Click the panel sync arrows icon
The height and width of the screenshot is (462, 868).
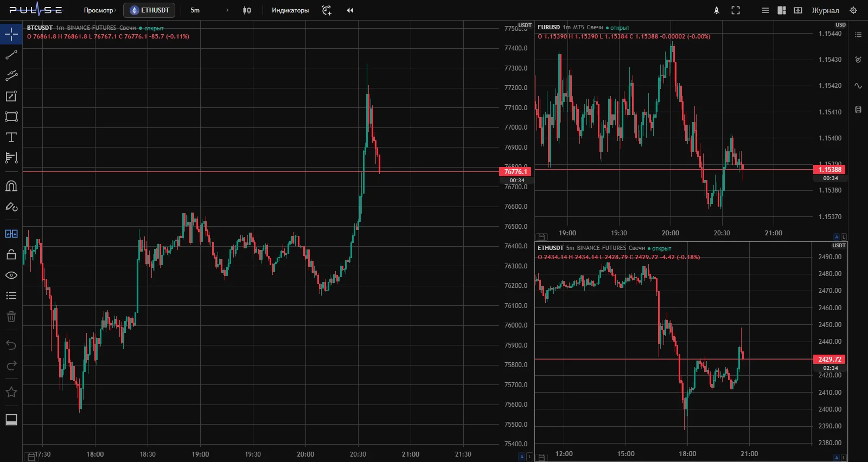[798, 10]
